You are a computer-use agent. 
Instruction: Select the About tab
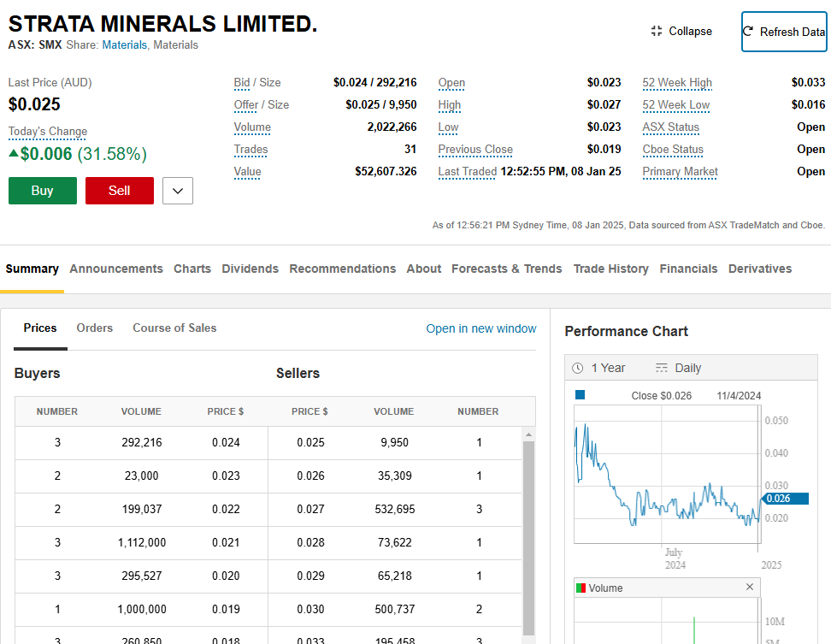point(424,269)
